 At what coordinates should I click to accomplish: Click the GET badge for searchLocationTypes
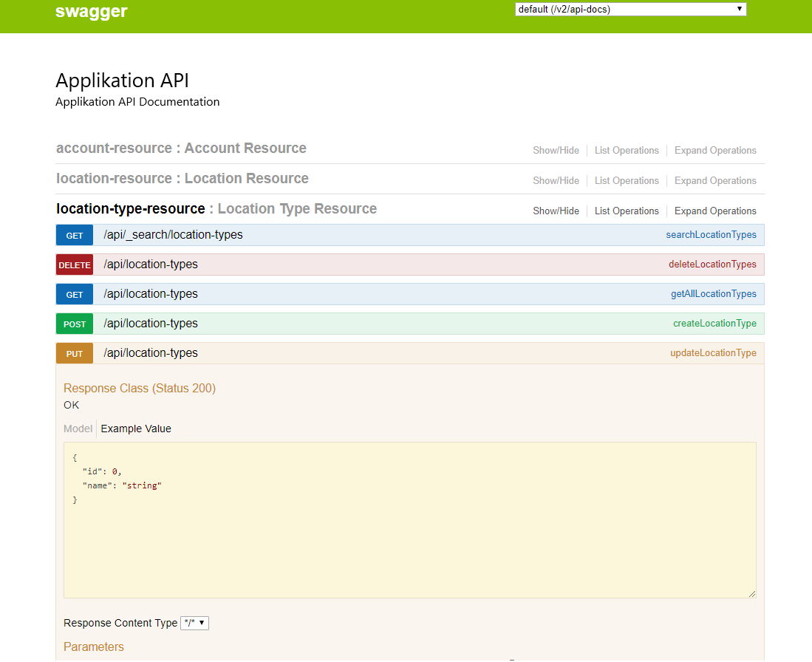click(75, 235)
